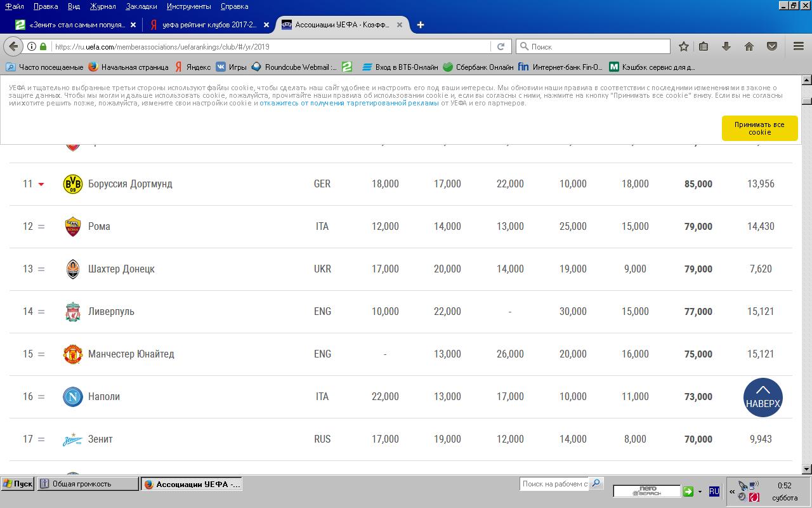The height and width of the screenshot is (508, 812).
Task: Close the Ассоциации УЕФА tab
Action: [400, 25]
